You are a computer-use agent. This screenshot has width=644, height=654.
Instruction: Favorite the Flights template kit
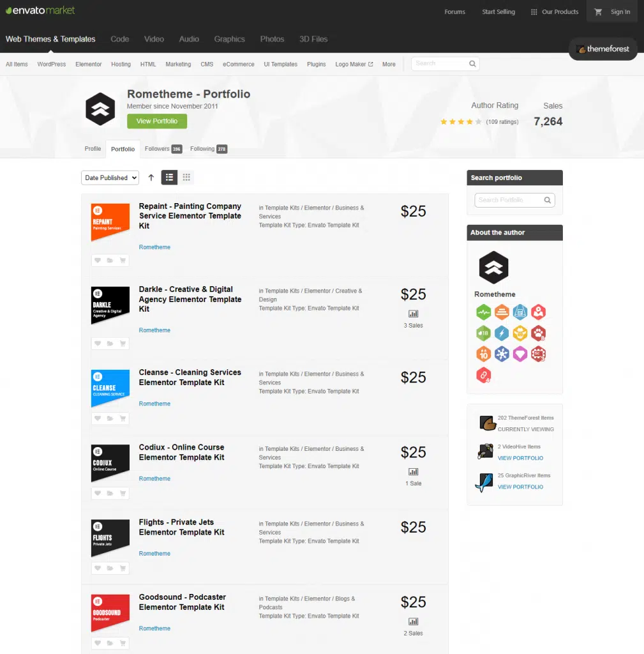pyautogui.click(x=98, y=568)
